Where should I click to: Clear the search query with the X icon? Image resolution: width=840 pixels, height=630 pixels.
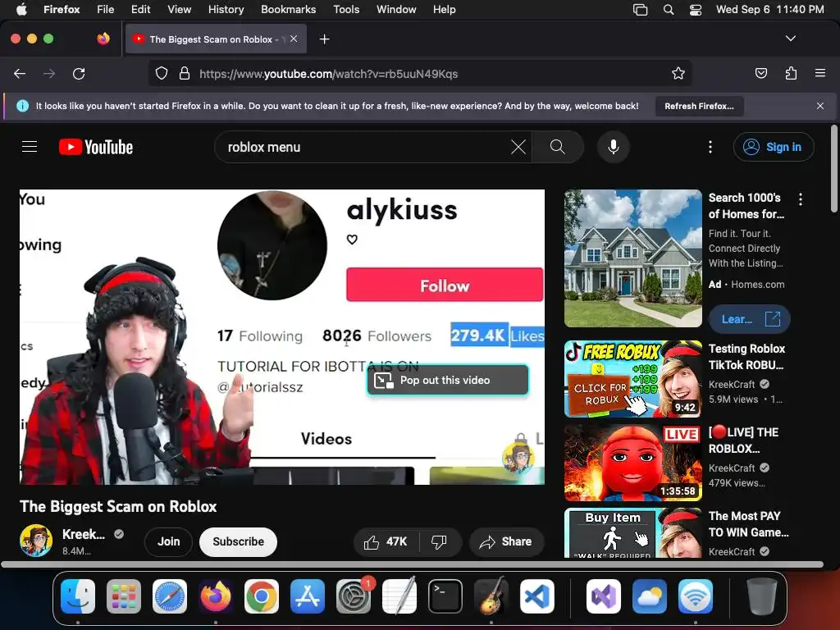pos(518,147)
